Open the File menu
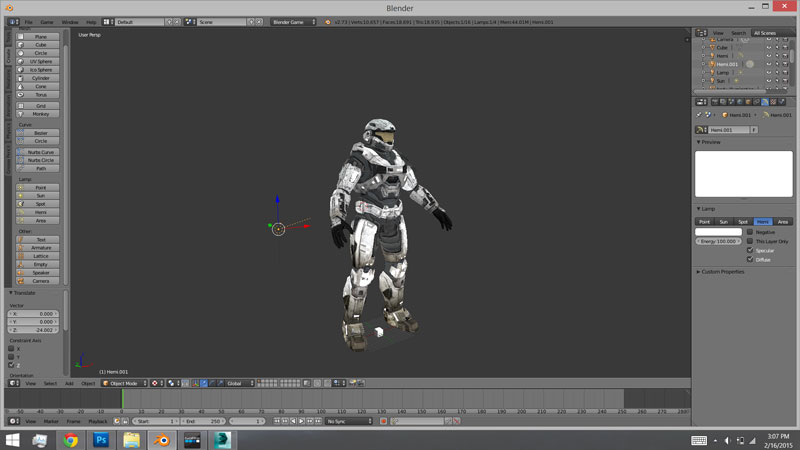The height and width of the screenshot is (450, 800). pyautogui.click(x=29, y=22)
